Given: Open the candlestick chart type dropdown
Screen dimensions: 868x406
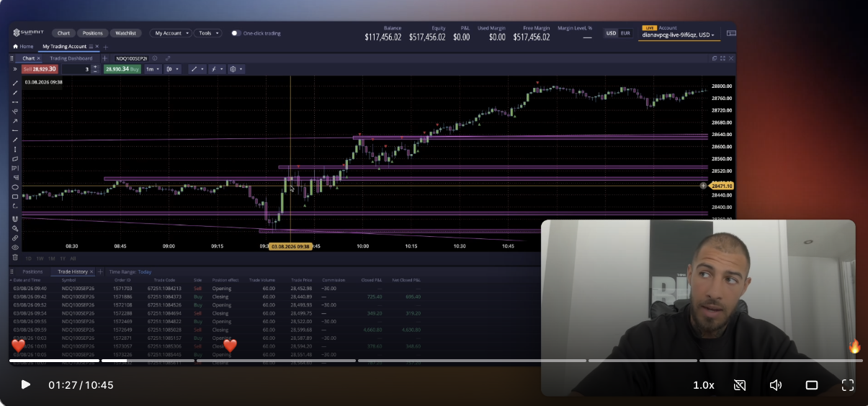Looking at the screenshot, I should click(x=173, y=69).
